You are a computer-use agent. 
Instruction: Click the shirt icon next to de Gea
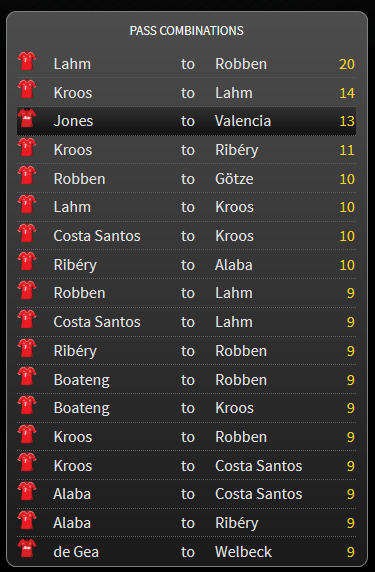pos(27,548)
